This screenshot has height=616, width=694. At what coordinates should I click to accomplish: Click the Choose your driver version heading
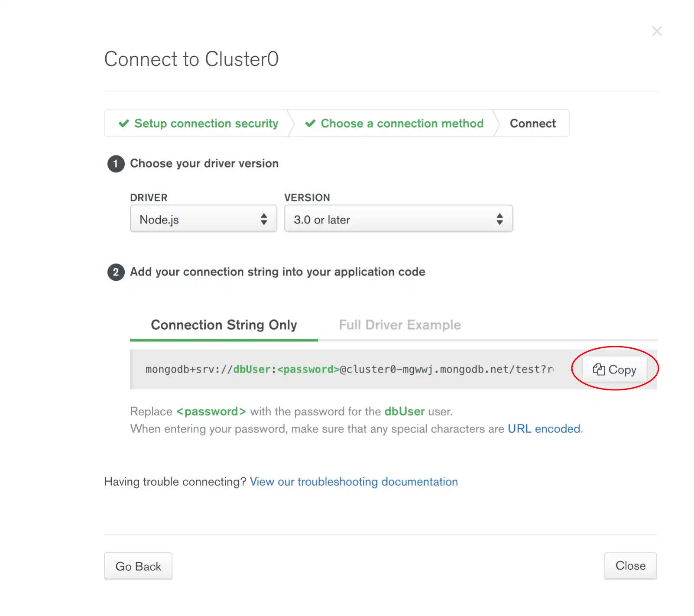click(x=204, y=163)
